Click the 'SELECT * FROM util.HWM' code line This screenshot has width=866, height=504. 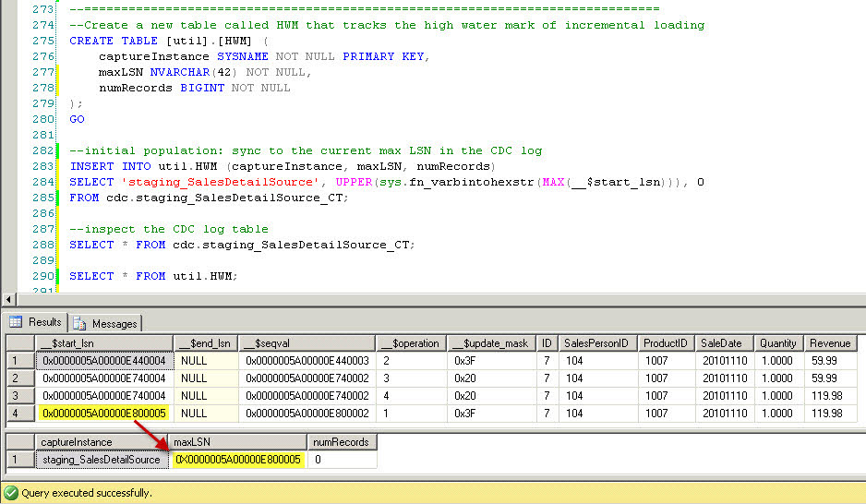click(x=153, y=276)
